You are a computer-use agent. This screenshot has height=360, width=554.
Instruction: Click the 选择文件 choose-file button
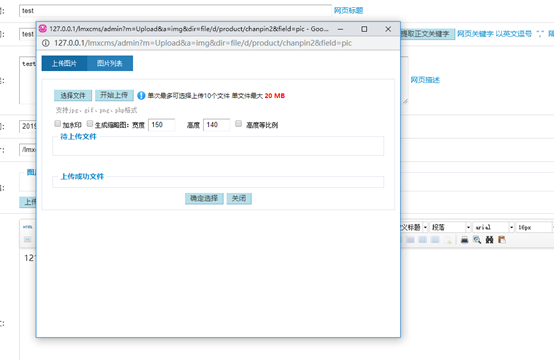[73, 95]
